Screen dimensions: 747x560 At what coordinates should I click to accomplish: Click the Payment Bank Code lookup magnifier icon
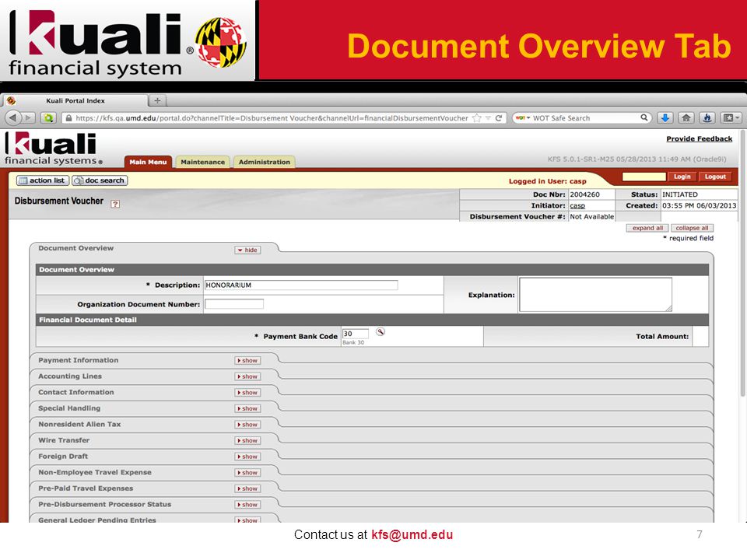(x=381, y=332)
